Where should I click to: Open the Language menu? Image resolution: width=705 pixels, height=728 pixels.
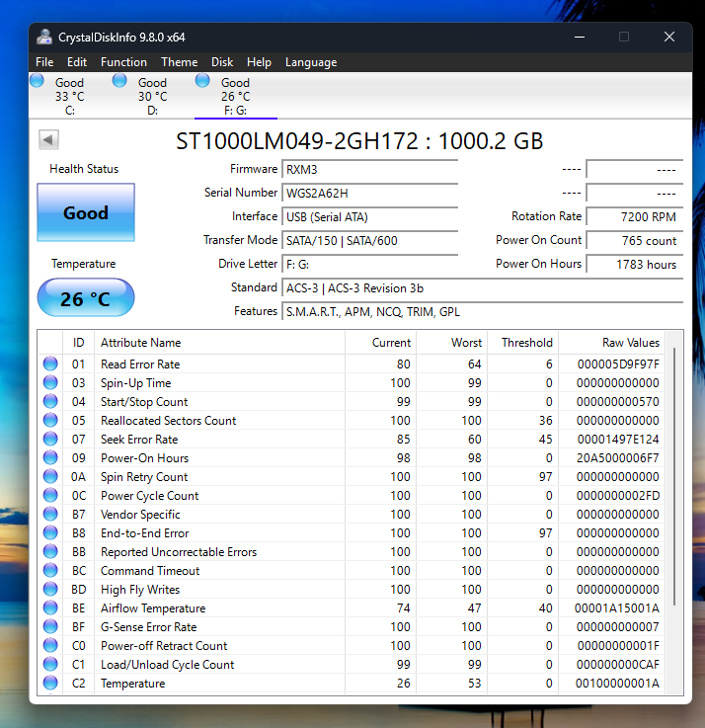click(x=311, y=62)
